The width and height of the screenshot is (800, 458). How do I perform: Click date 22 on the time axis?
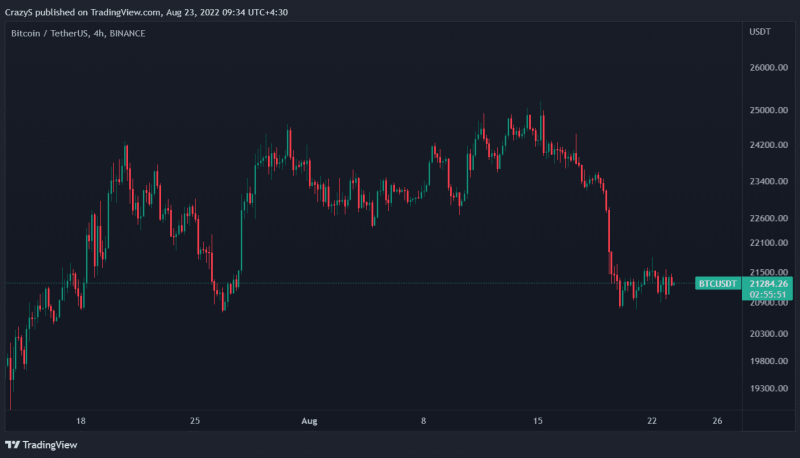click(652, 421)
